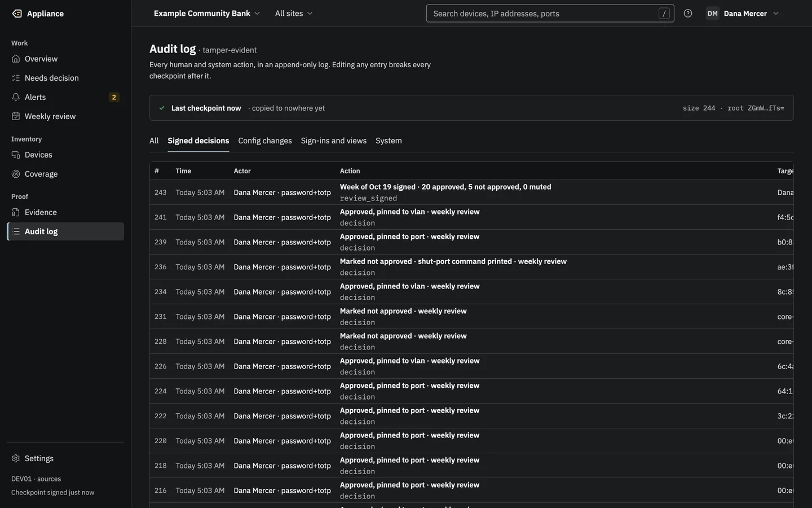Viewport: 812px width, 508px height.
Task: Click the Last checkpoint now status bar
Action: 471,108
